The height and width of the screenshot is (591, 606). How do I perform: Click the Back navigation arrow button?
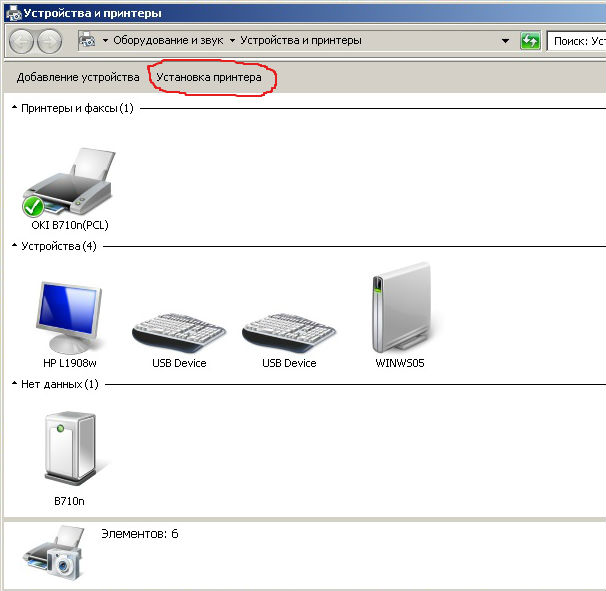[x=21, y=41]
